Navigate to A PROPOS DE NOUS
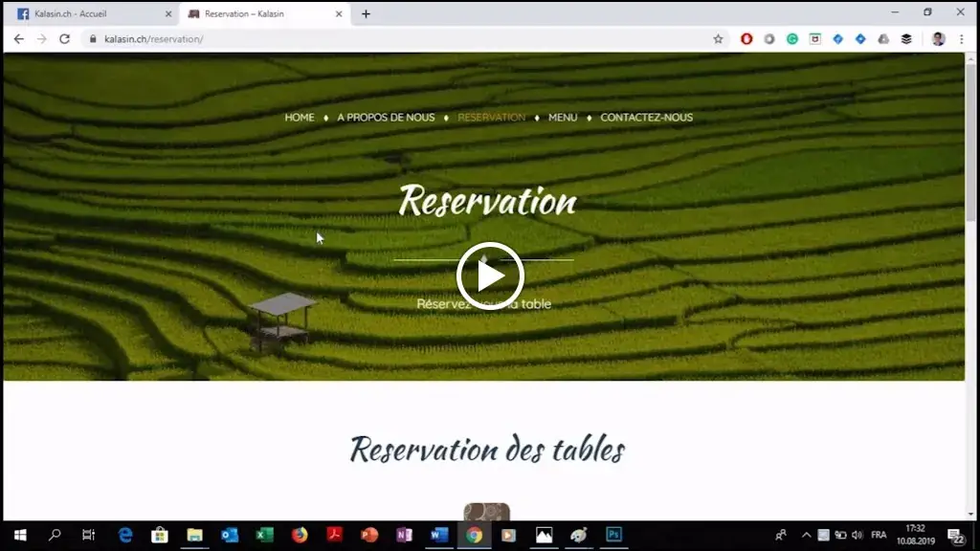This screenshot has width=980, height=551. point(384,117)
